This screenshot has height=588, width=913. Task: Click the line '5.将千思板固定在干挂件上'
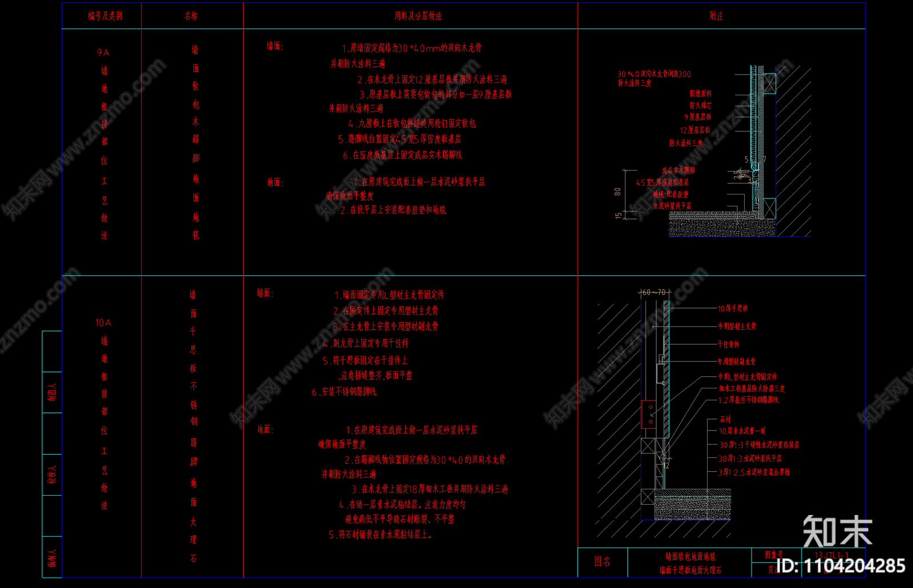tap(365, 361)
